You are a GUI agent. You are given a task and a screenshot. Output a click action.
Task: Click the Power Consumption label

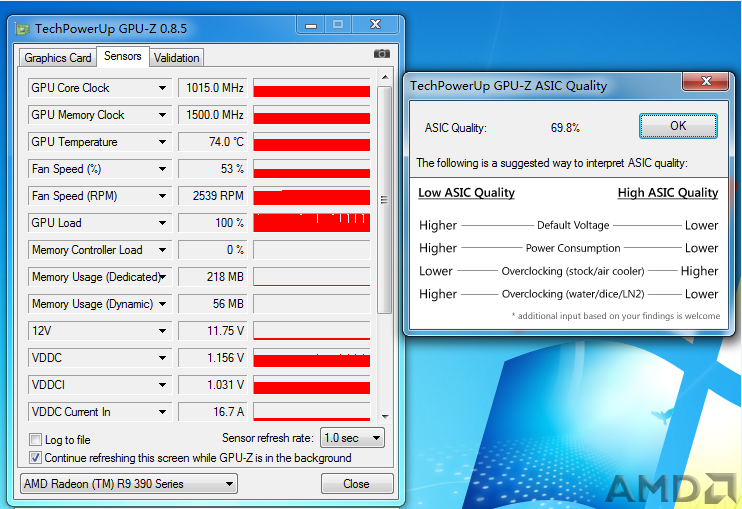click(x=573, y=248)
